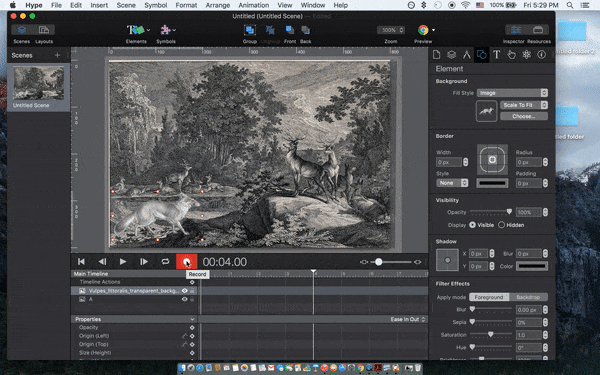The height and width of the screenshot is (375, 600).
Task: Switch to Metrics inspector tab
Action: coord(466,55)
